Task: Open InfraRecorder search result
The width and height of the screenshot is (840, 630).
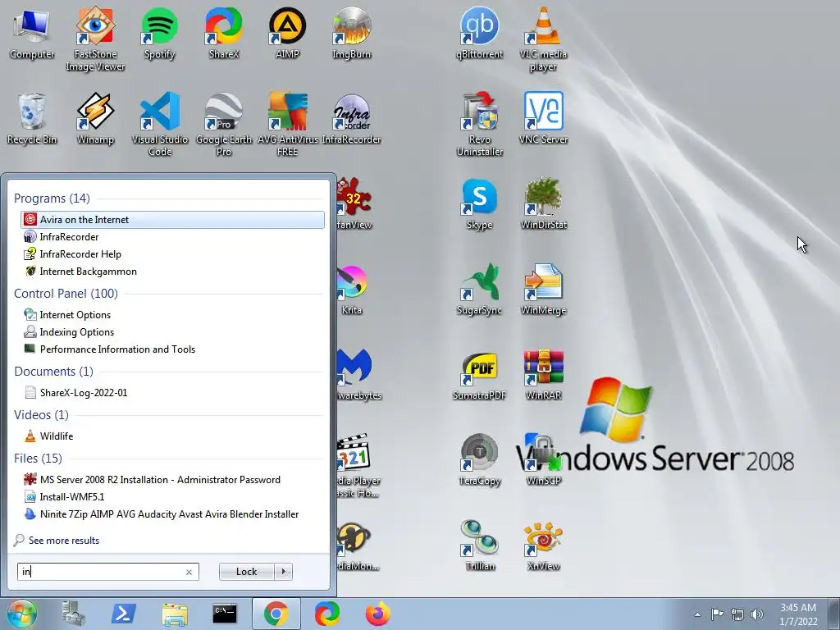Action: pos(172,237)
